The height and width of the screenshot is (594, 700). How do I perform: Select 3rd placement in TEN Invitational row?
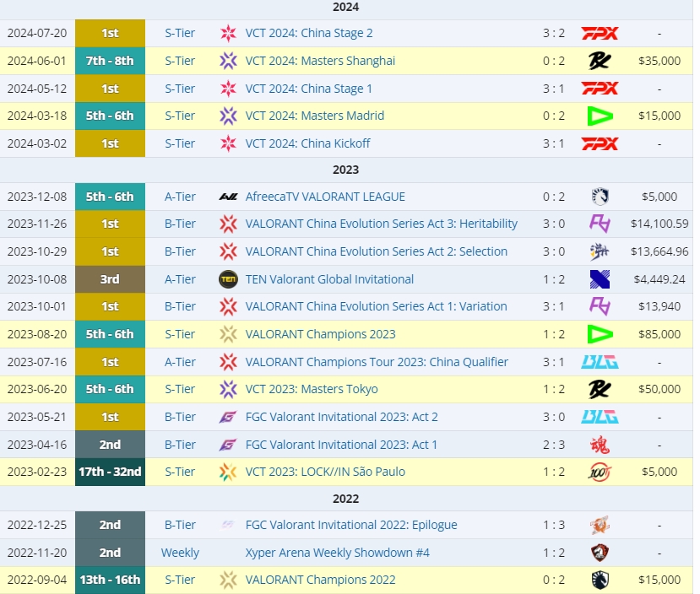(110, 279)
